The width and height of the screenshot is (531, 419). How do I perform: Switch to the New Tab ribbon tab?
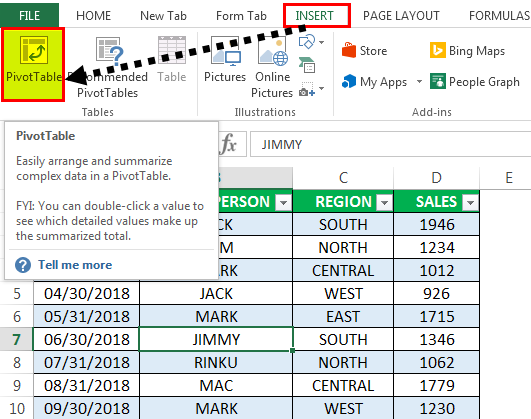tap(163, 16)
